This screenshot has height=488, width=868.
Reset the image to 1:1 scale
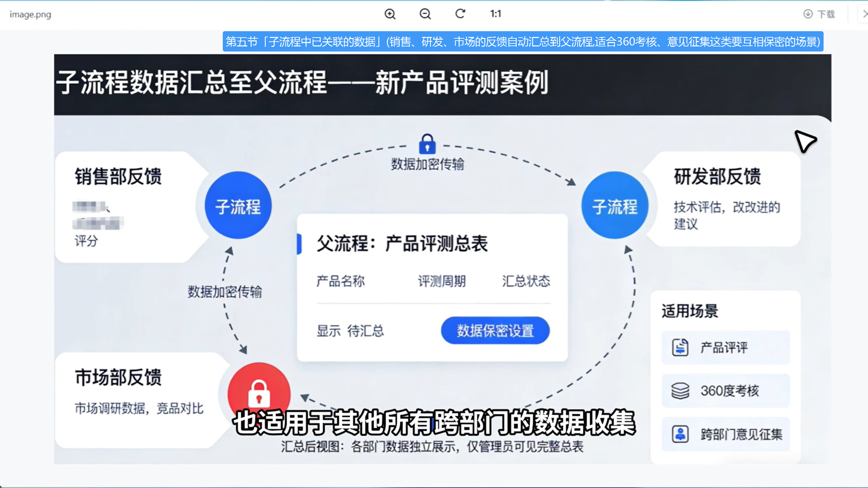[x=495, y=14]
